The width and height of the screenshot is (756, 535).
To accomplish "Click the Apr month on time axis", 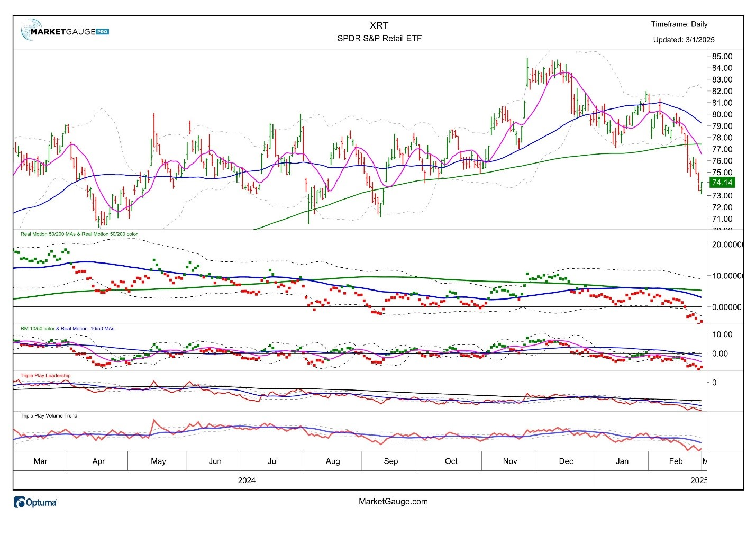I will [x=98, y=461].
